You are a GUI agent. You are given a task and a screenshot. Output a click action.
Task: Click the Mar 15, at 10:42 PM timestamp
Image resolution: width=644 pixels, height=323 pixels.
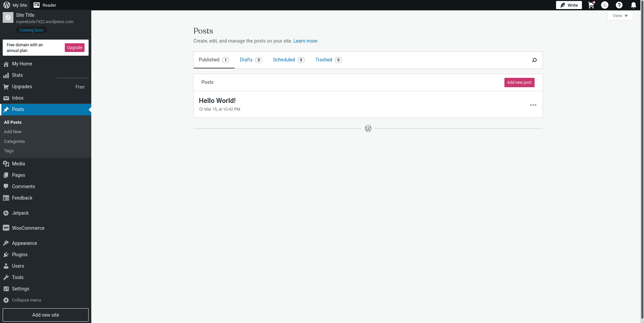tap(222, 109)
